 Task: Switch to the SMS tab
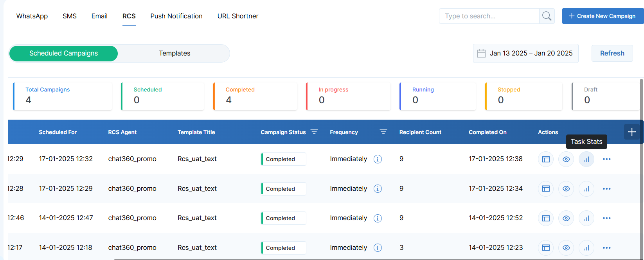click(70, 16)
